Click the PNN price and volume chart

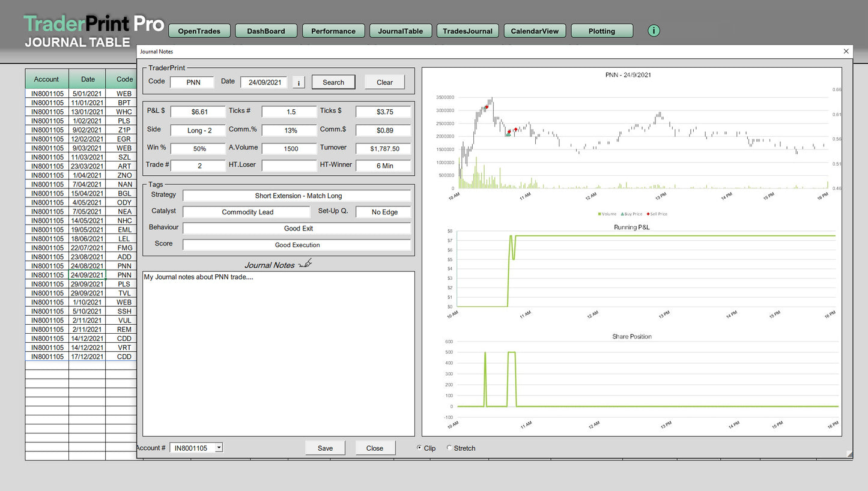point(632,144)
